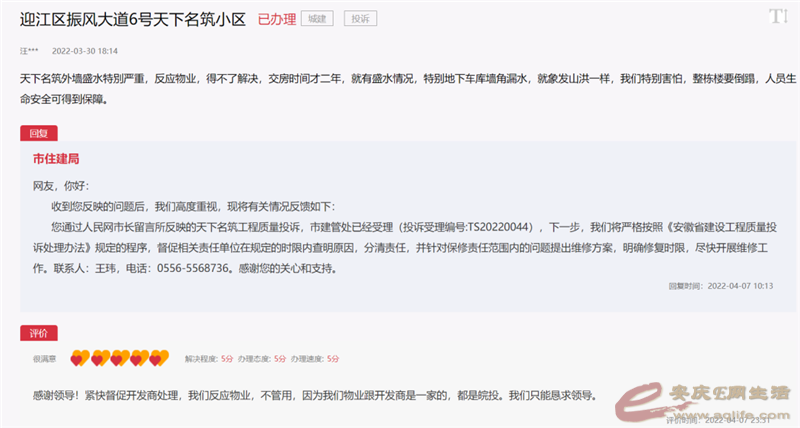Click the fifth heart rating icon
800x428 pixels.
(x=159, y=357)
